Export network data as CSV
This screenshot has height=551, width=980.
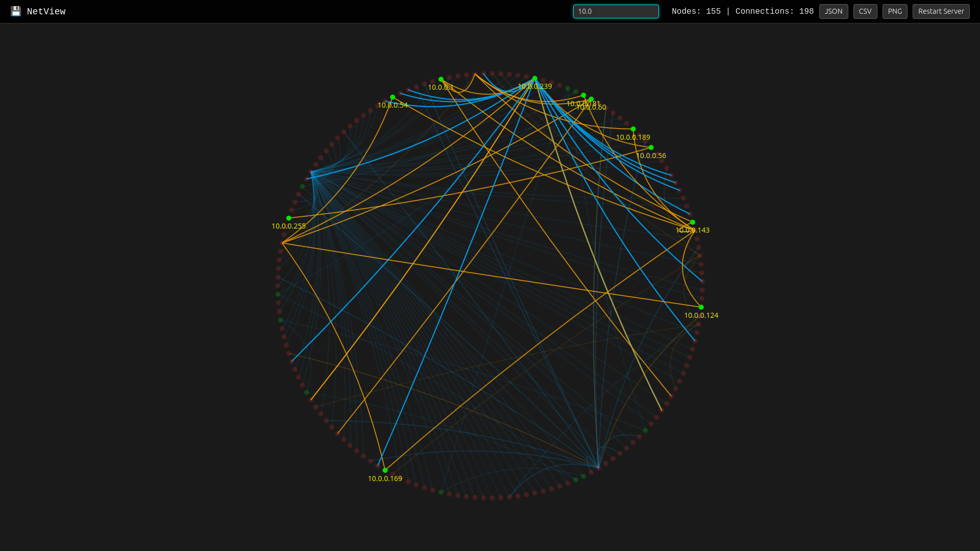pyautogui.click(x=865, y=11)
